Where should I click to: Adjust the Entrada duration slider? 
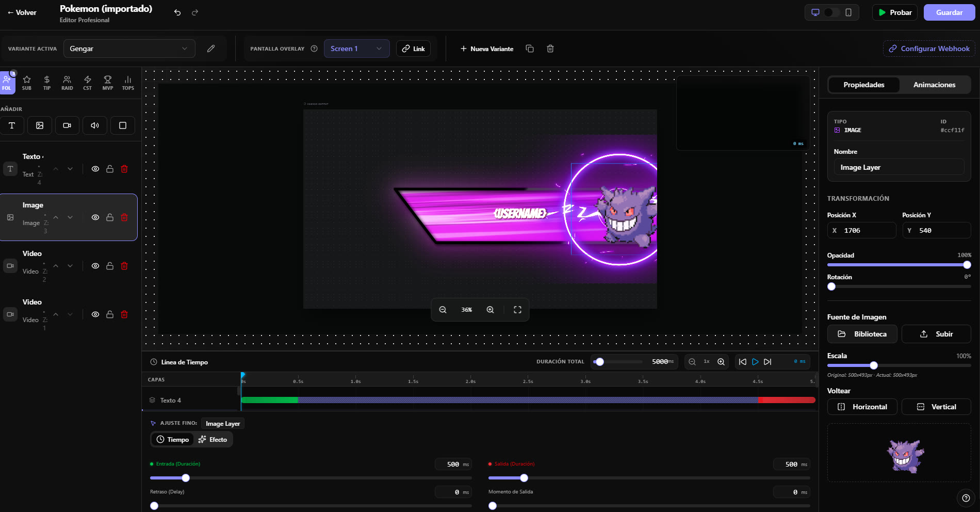pos(311,478)
